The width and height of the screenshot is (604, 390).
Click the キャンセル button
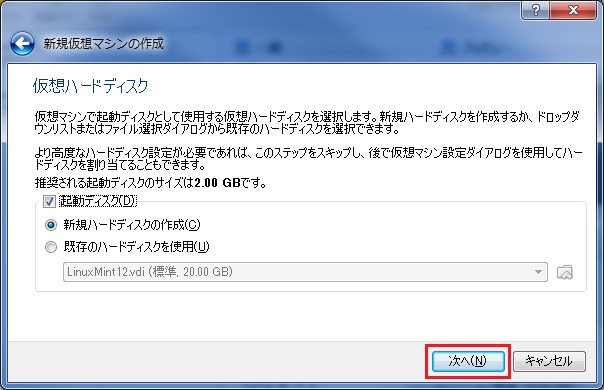point(549,361)
